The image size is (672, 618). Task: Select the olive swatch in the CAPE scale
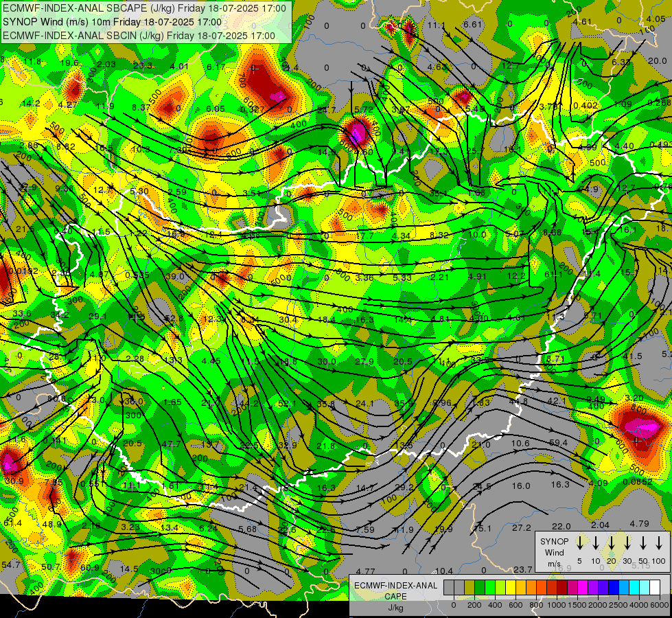[470, 587]
